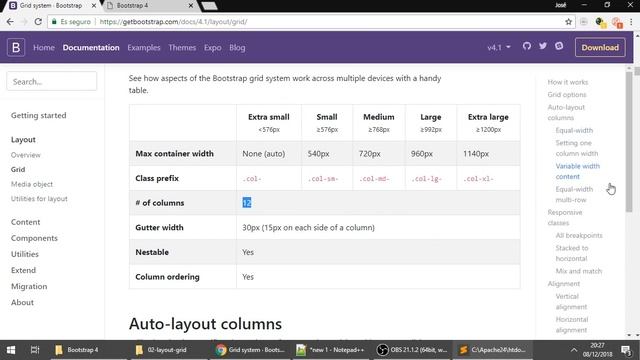Image resolution: width=640 pixels, height=360 pixels.
Task: Expand Utilities sidebar section
Action: point(24,254)
